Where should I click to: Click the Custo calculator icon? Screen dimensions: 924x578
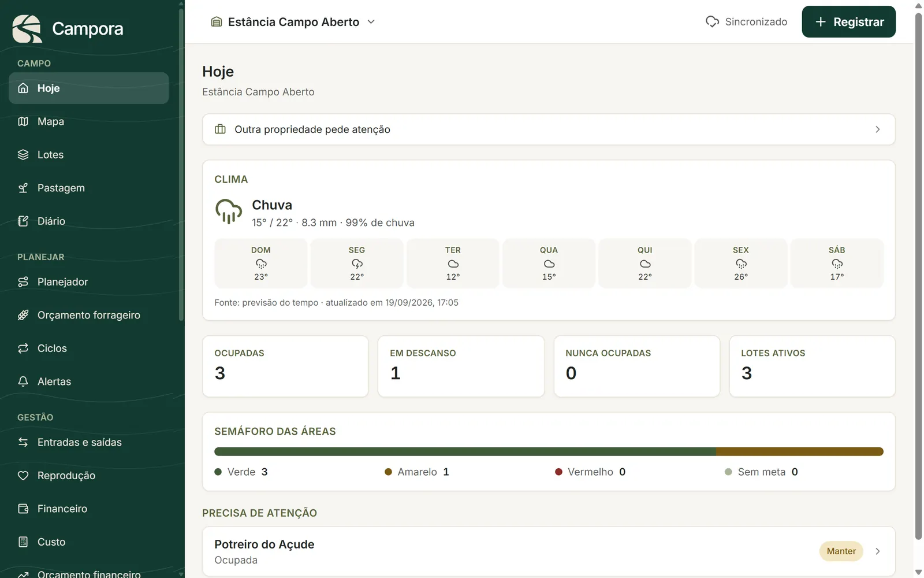tap(23, 542)
